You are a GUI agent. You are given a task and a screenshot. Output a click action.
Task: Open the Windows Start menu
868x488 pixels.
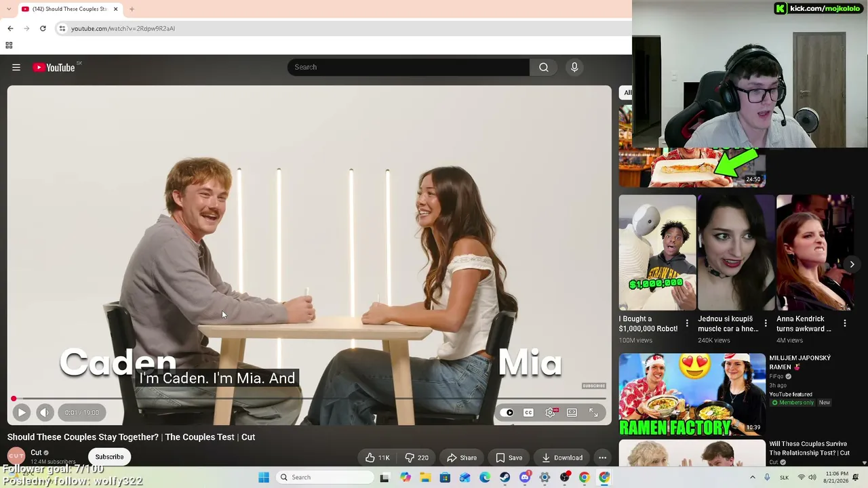click(264, 477)
